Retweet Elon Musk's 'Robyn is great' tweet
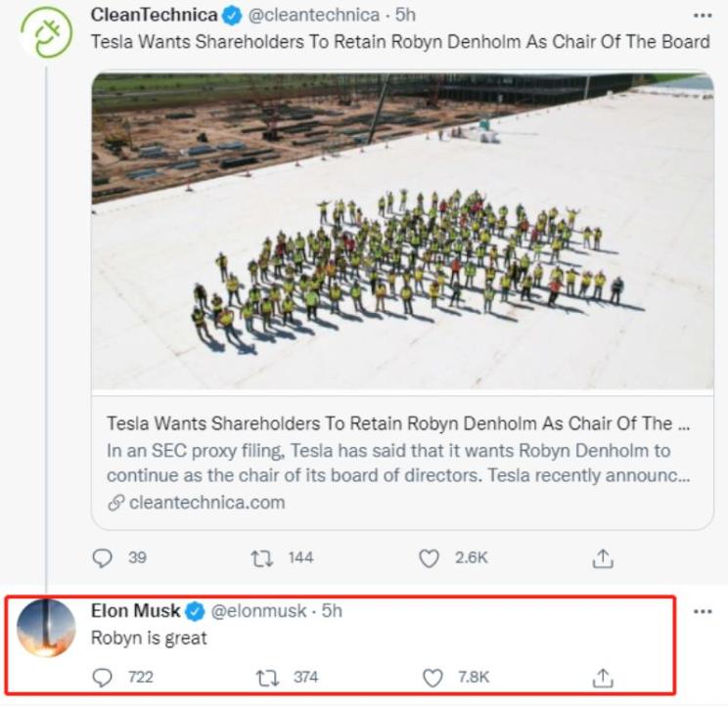728x707 pixels. 266,677
